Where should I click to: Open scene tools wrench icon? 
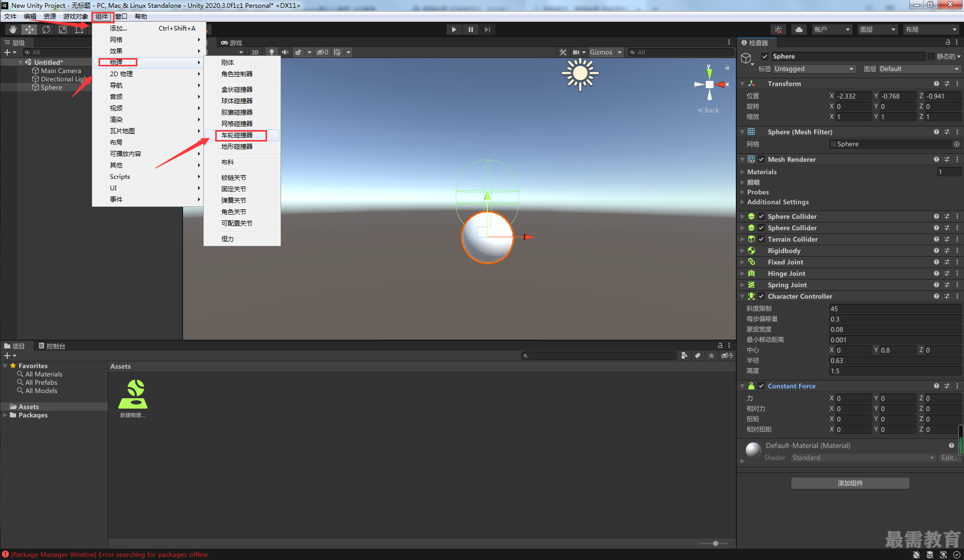tap(563, 52)
